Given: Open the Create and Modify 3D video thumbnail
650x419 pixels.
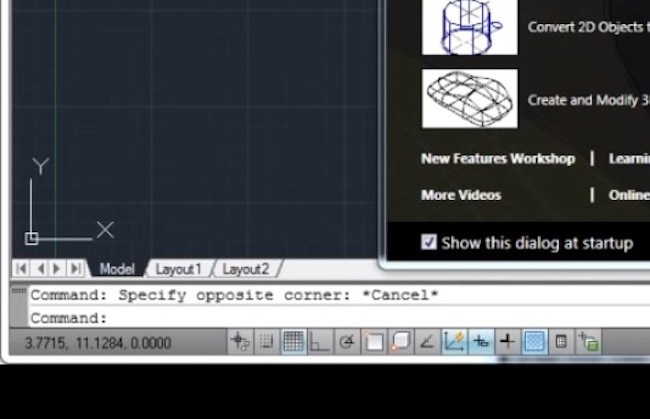Looking at the screenshot, I should (469, 98).
